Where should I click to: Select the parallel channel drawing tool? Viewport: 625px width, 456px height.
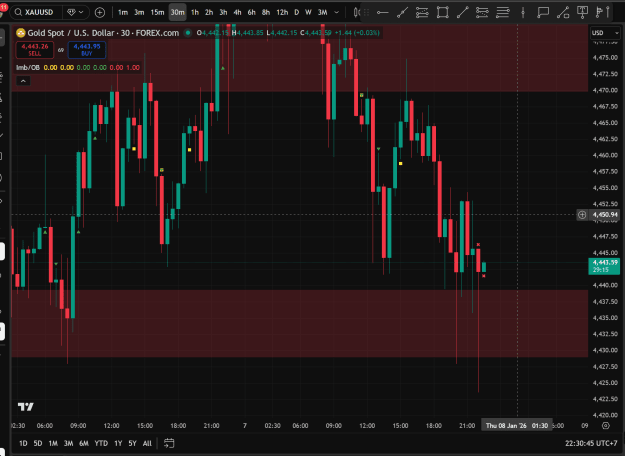(422, 12)
